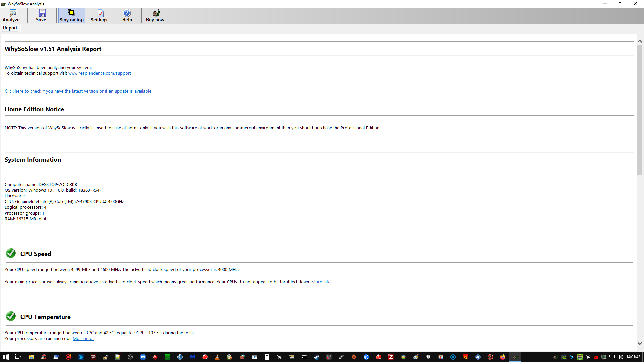Open More info link under CPU Temperature
This screenshot has width=644, height=362.
[83, 339]
